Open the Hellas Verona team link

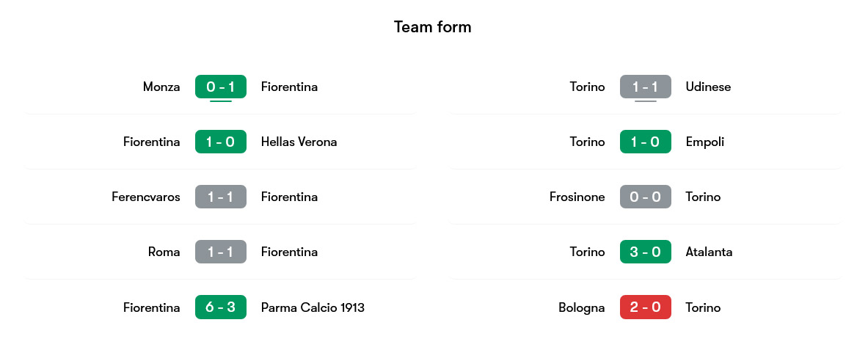coord(299,142)
